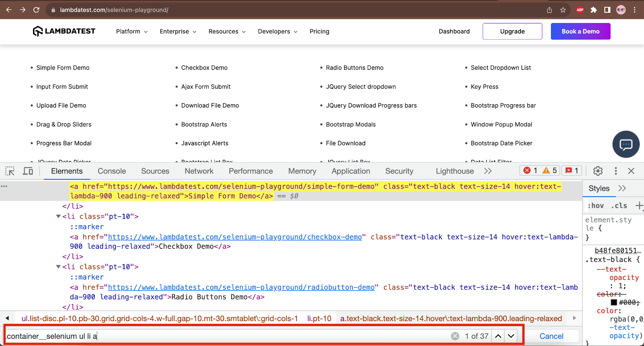Viewport: 644px width, 346px height.
Task: Open the Pricing link
Action: pos(320,31)
